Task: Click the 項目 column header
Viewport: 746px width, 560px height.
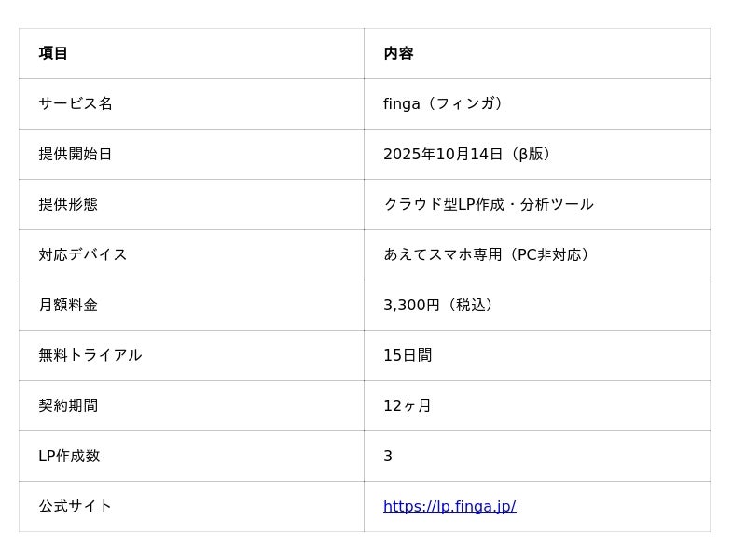Action: (x=53, y=53)
